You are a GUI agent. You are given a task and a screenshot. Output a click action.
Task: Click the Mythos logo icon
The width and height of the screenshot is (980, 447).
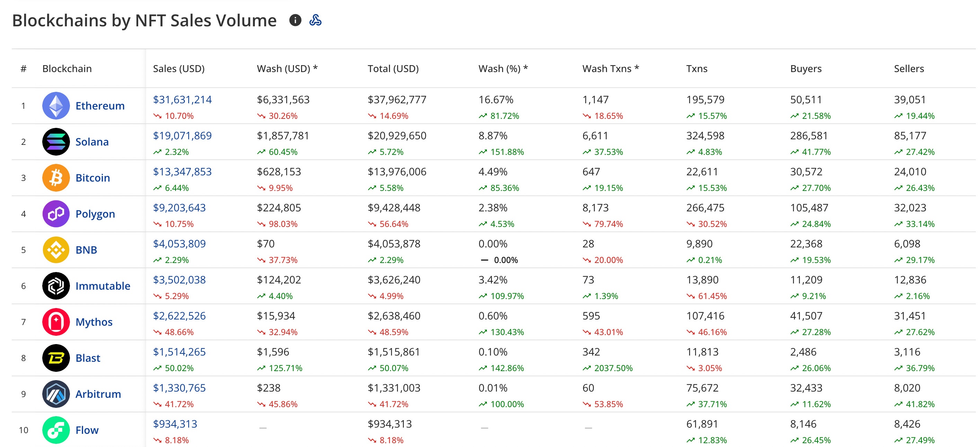[56, 322]
